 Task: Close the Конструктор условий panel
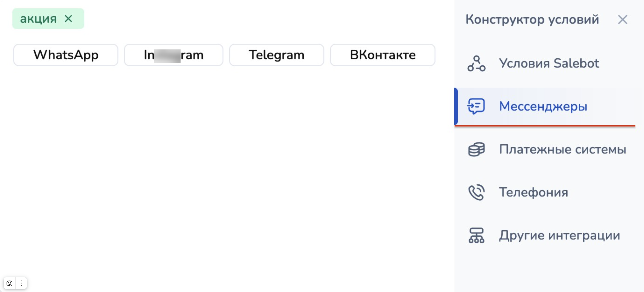[x=622, y=19]
